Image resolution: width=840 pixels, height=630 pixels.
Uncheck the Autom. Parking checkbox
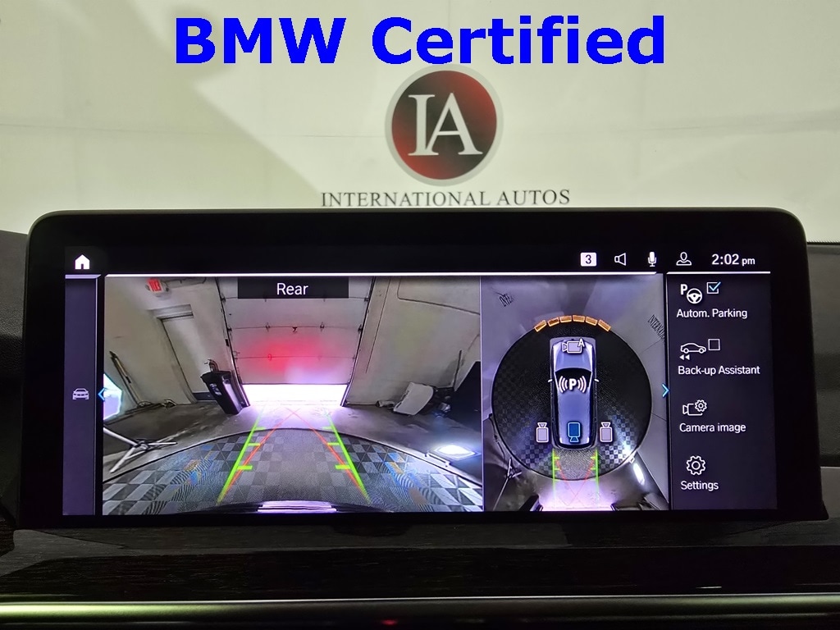712,289
